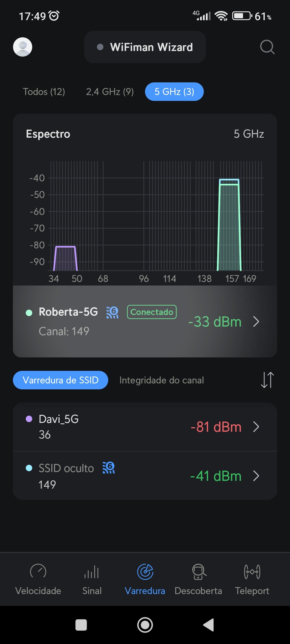Expand Roberta-5G network details chevron
This screenshot has height=644, width=290.
(256, 321)
